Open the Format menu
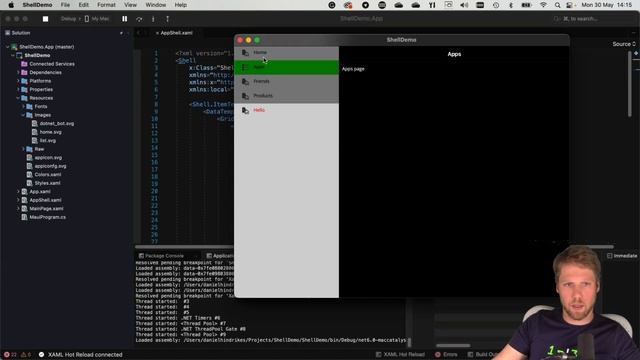This screenshot has height=360, width=640. [106, 5]
